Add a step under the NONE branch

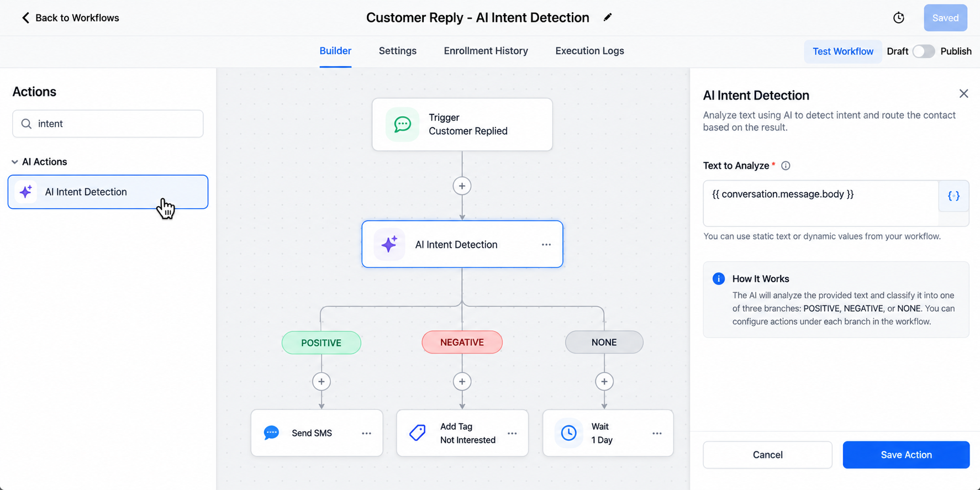[604, 382]
